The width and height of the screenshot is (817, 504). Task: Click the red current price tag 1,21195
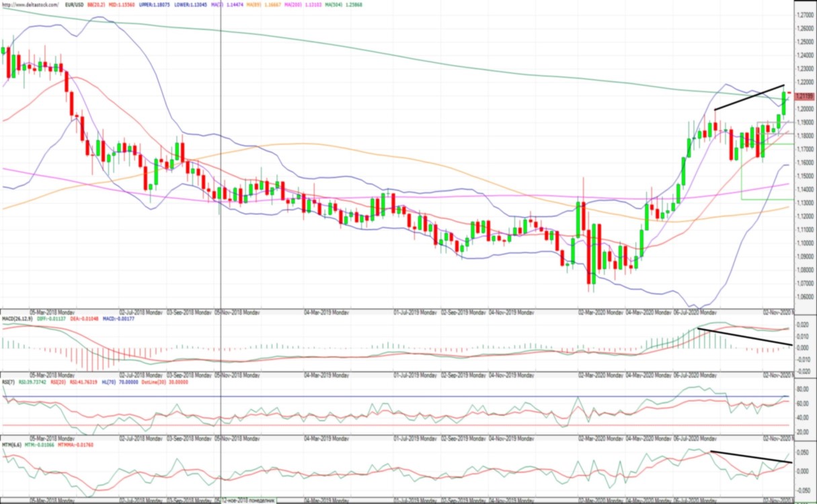804,96
